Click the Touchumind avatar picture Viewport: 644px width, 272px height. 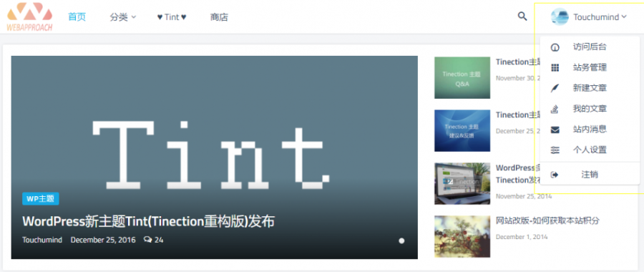point(560,17)
